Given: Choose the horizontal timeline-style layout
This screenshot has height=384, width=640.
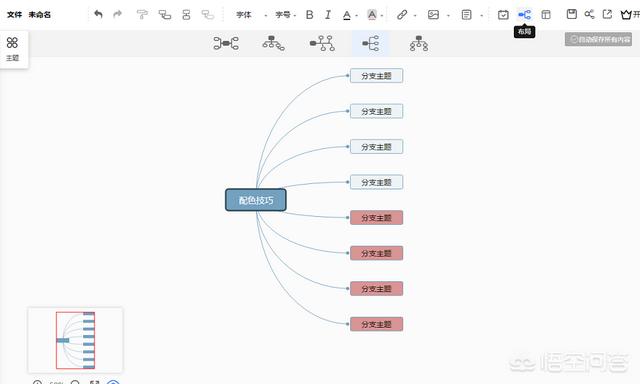Looking at the screenshot, I should (x=322, y=43).
